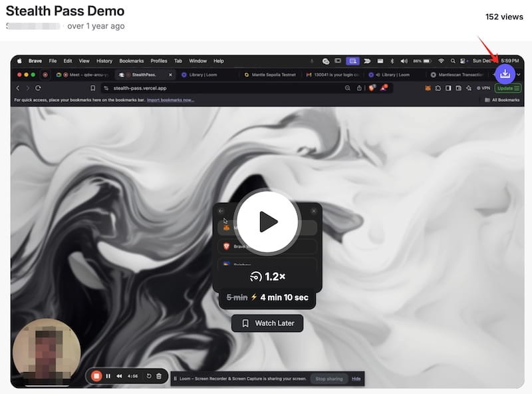Click the Stop sharing button
The height and width of the screenshot is (394, 532).
[329, 379]
